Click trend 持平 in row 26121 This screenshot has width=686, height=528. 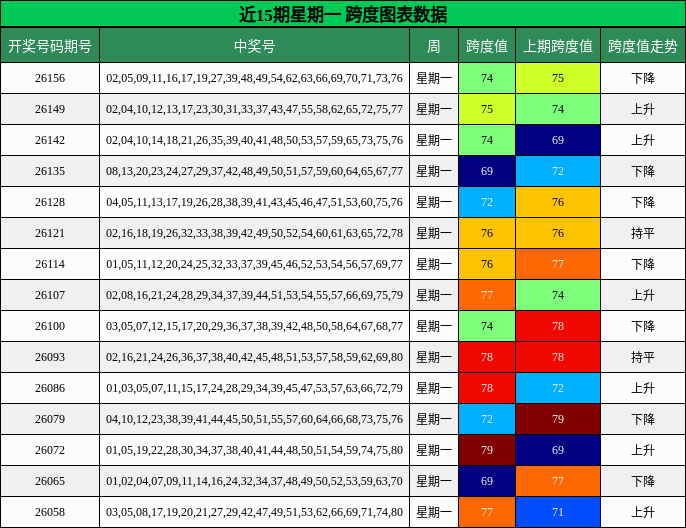point(643,234)
